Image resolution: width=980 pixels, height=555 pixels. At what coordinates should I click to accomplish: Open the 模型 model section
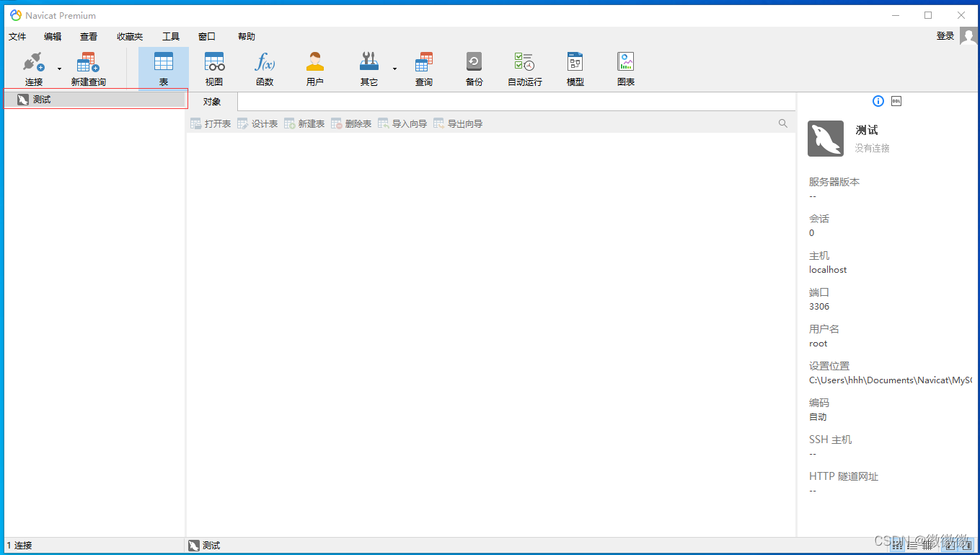pyautogui.click(x=575, y=69)
